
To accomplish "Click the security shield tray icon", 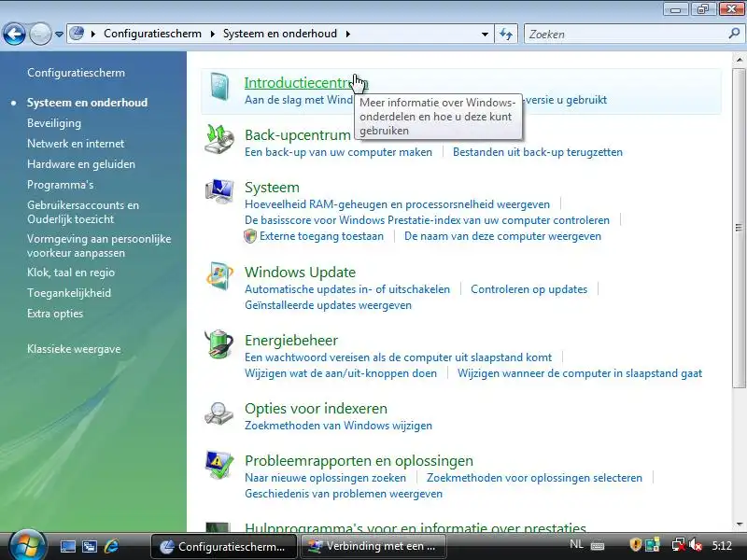I will point(635,545).
